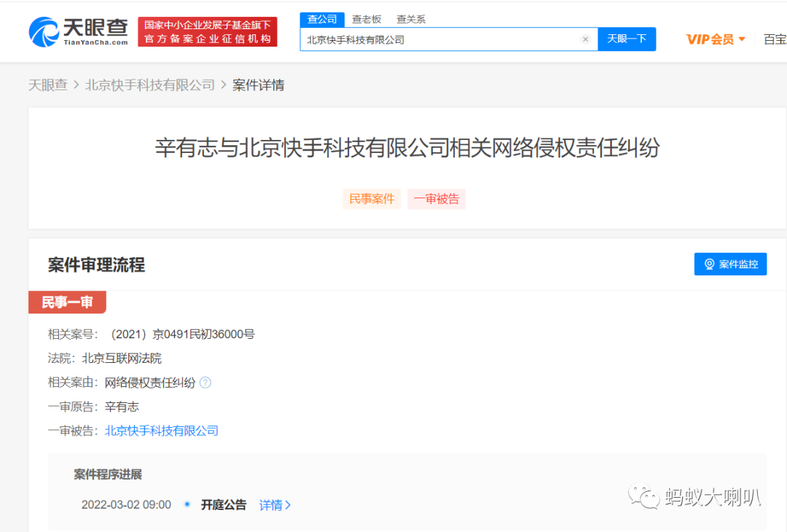The image size is (787, 532).
Task: Click plaintiff name 辛有志
Action: 122,407
